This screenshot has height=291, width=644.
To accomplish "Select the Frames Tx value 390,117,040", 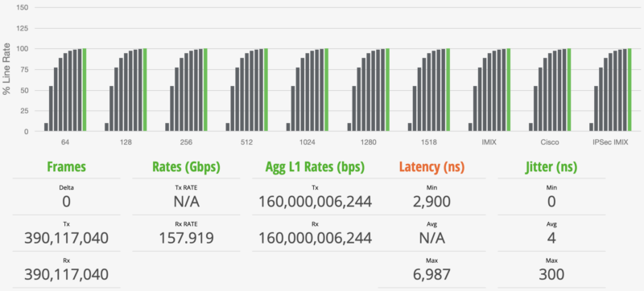I will pos(67,238).
